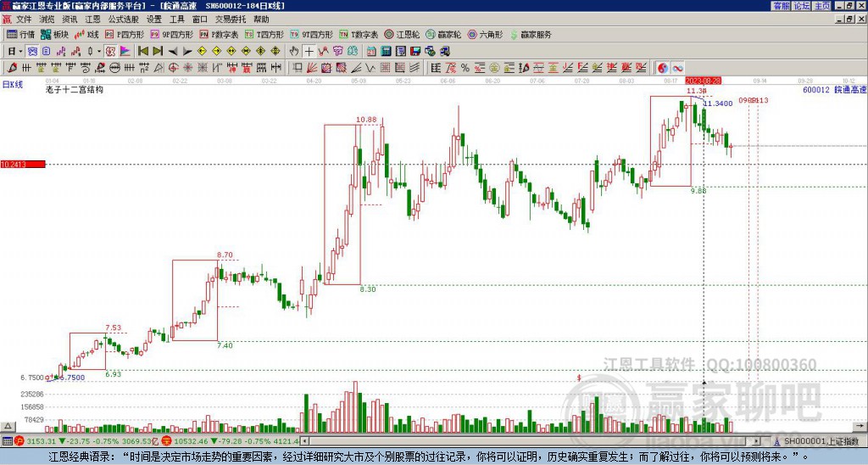Viewport: 868px width, 465px height.
Task: Open the 赢家轮 wheel tool
Action: point(443,34)
